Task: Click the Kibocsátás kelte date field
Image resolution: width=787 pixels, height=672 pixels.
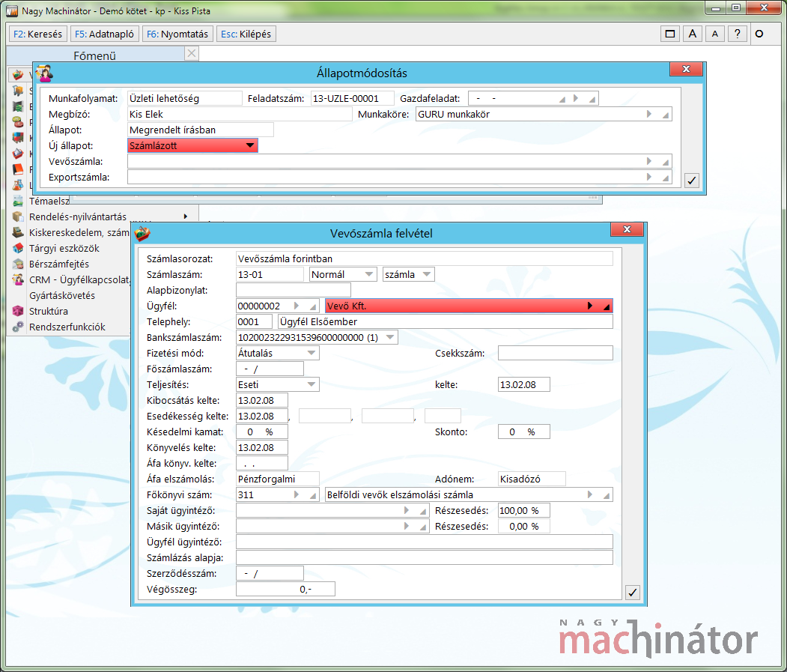Action: click(262, 400)
